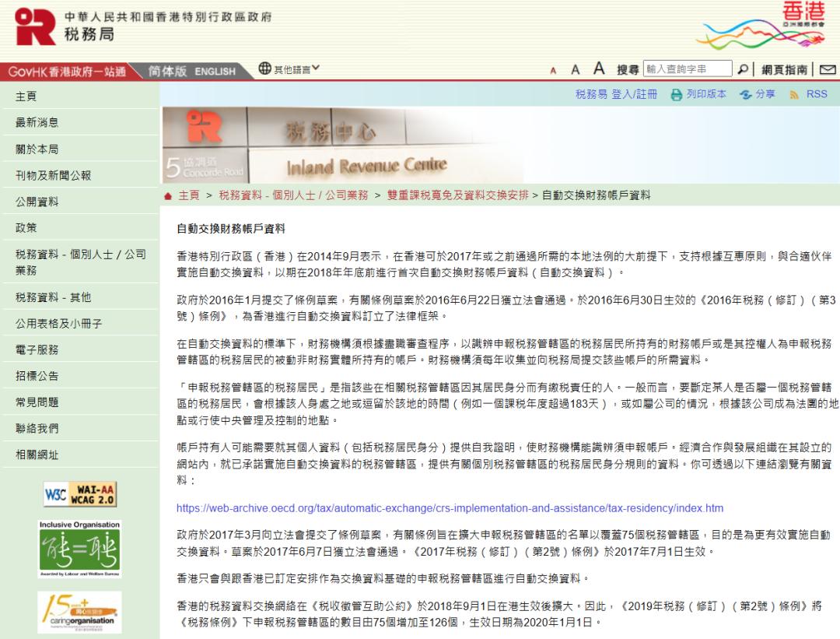This screenshot has width=840, height=639.
Task: Switch to ENGLISH version
Action: [215, 72]
